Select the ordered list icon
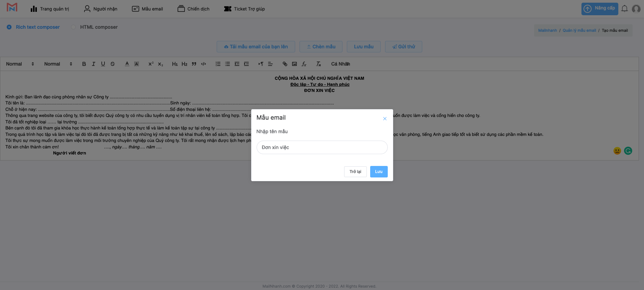 (218, 64)
